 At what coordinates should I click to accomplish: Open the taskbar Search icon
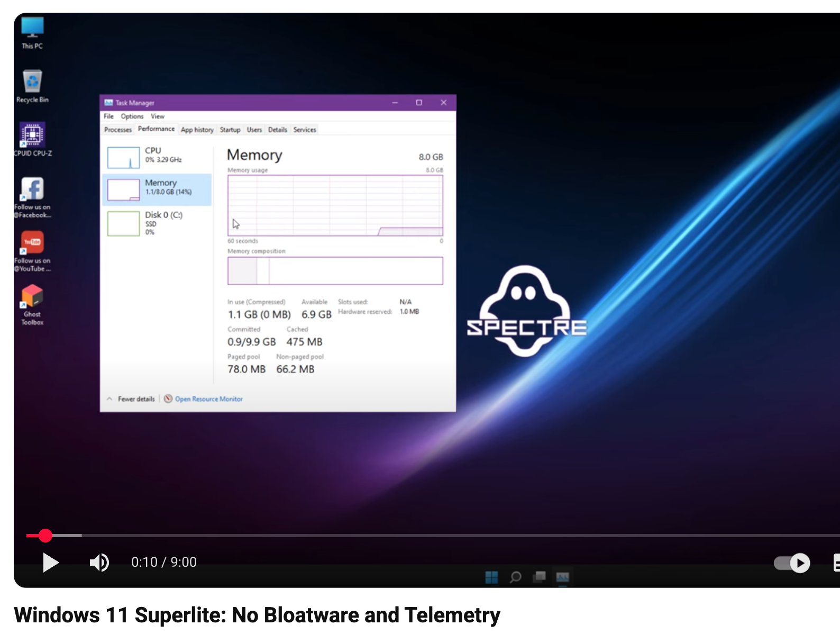[515, 577]
